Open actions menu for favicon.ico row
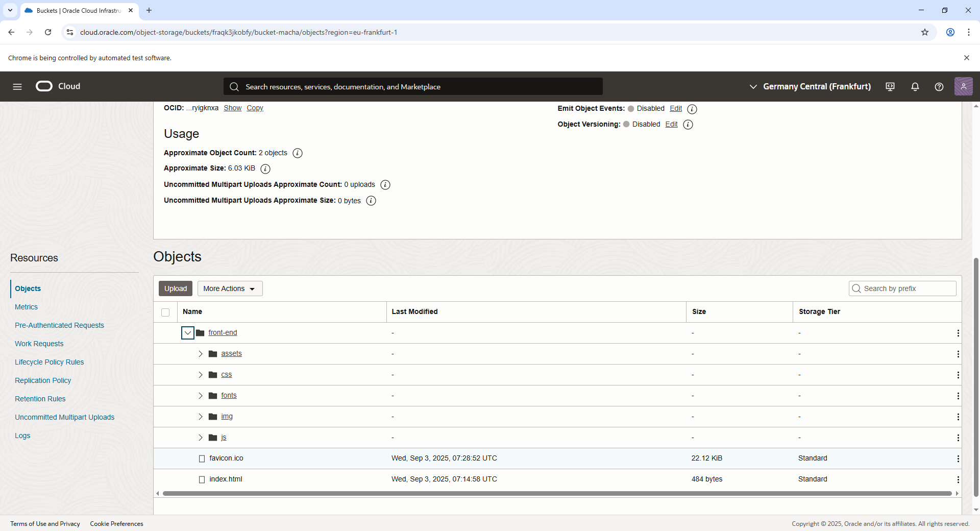The width and height of the screenshot is (980, 531). (958, 458)
